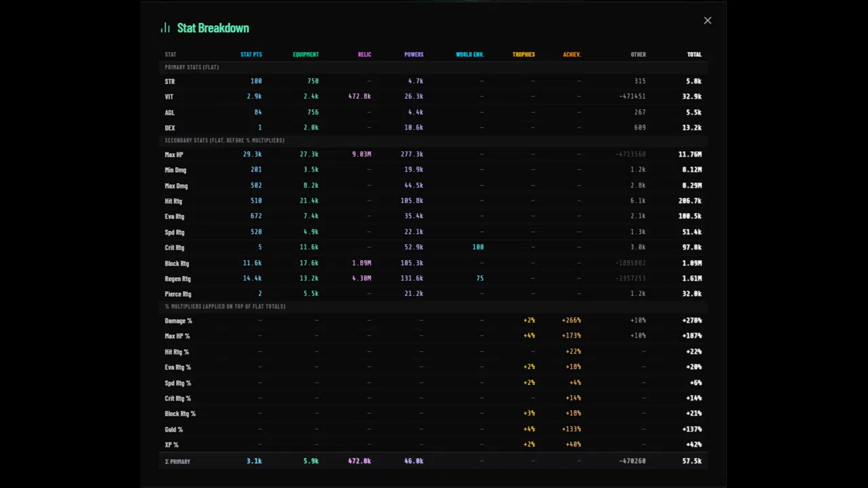Click VIT relic value '472.8k'
This screenshot has width=868, height=488.
(359, 96)
